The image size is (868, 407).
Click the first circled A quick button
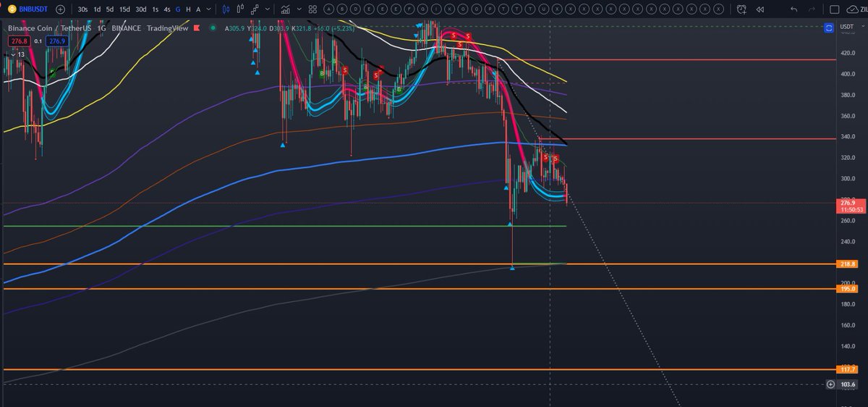point(330,9)
